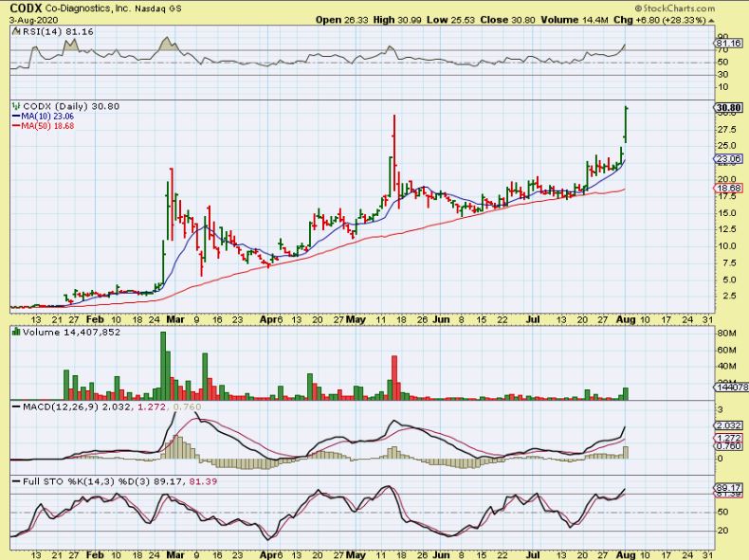
Task: Click the 1.272 signal value in MACD legend
Action: pyautogui.click(x=152, y=406)
